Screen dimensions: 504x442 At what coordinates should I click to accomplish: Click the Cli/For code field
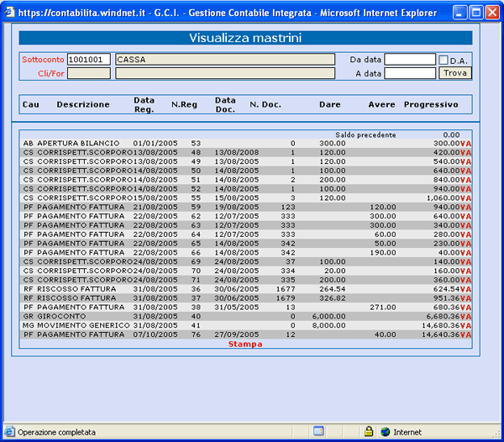(89, 73)
